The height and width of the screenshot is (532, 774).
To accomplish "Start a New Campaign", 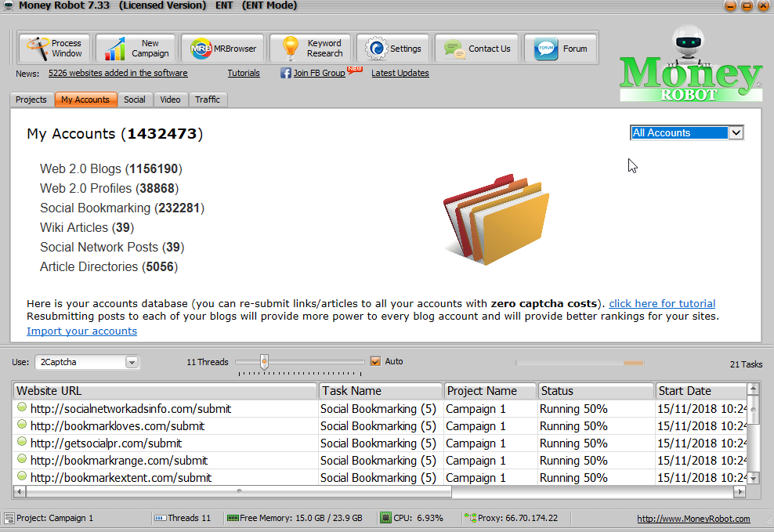I will click(x=136, y=49).
